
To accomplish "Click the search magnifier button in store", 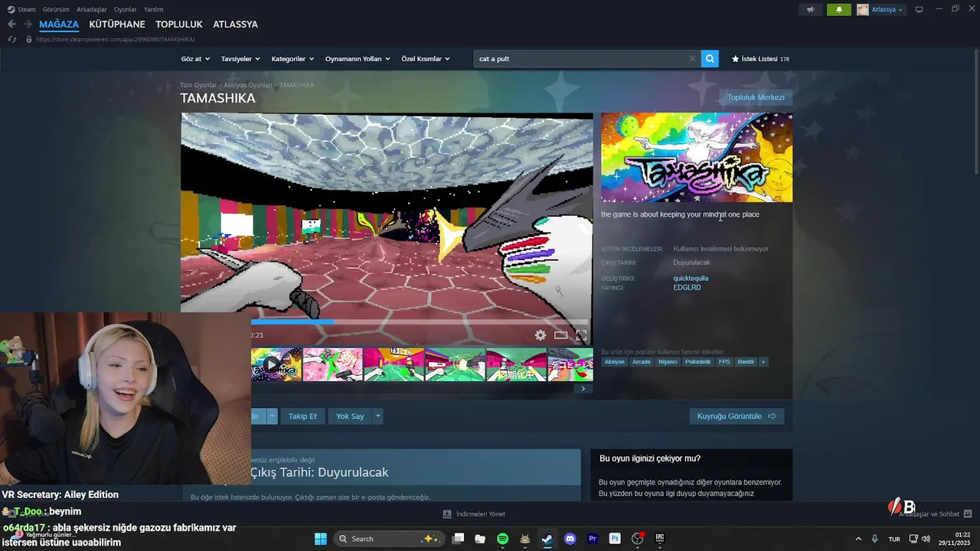I will tap(710, 58).
